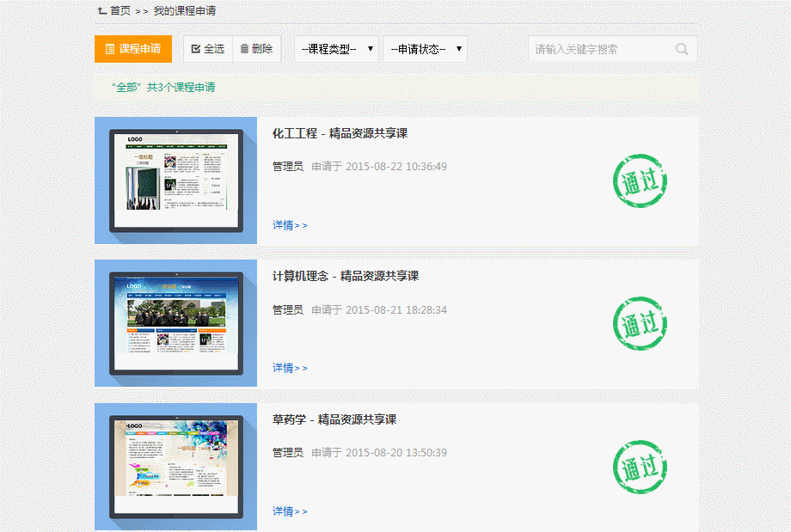Click the green 通过 stamp for 计算机理念
The width and height of the screenshot is (791, 532).
click(640, 324)
